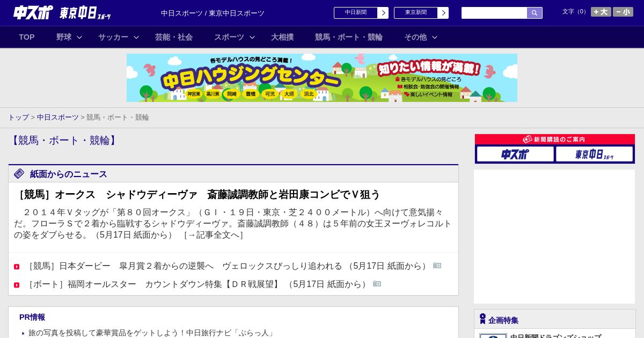Image resolution: width=644 pixels, height=338 pixels.
Task: Open 中日旅行ナビ「ぶらっ人」PR link
Action: coord(152,333)
